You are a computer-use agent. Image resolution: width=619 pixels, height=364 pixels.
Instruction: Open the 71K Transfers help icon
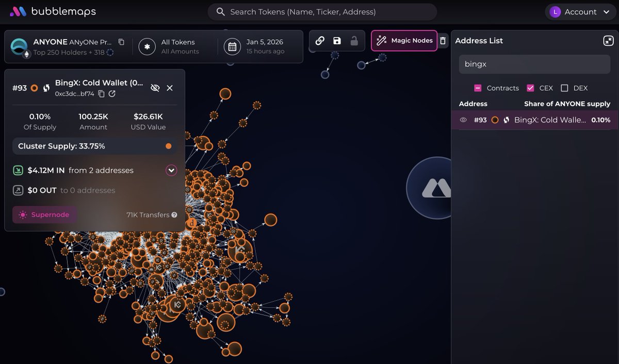[174, 215]
